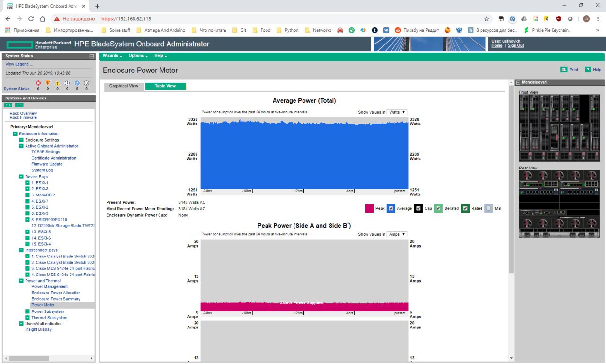Go to Rack Overview
Image resolution: width=606 pixels, height=364 pixels.
click(x=23, y=113)
